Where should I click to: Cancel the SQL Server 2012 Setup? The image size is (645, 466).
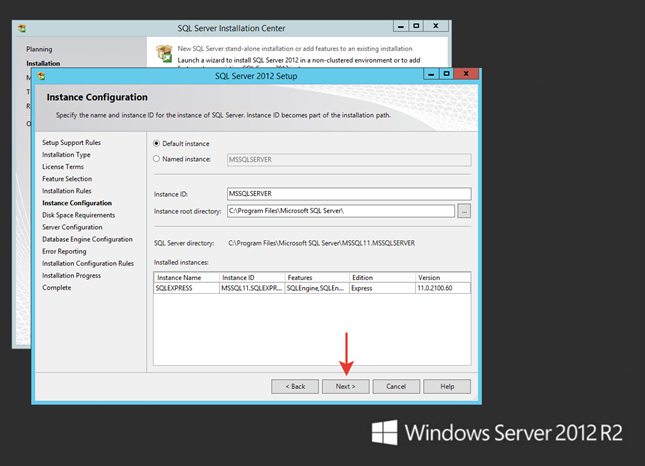396,387
